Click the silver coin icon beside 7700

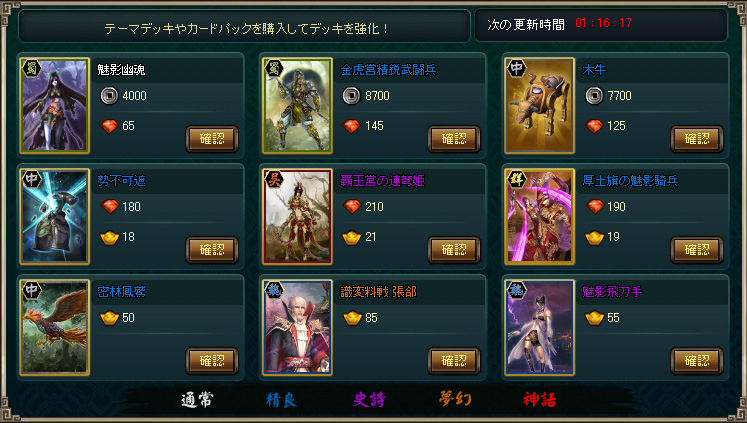(x=594, y=96)
